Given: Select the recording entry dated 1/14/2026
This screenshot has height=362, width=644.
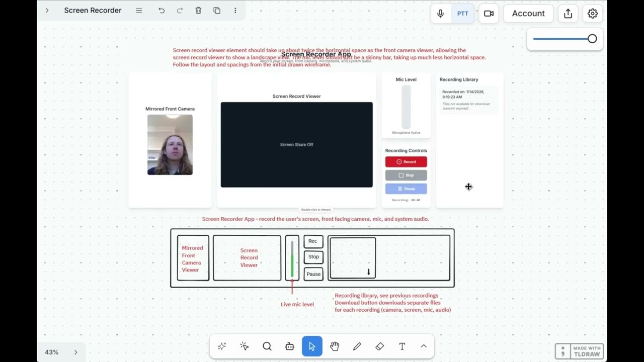Looking at the screenshot, I should tap(469, 100).
